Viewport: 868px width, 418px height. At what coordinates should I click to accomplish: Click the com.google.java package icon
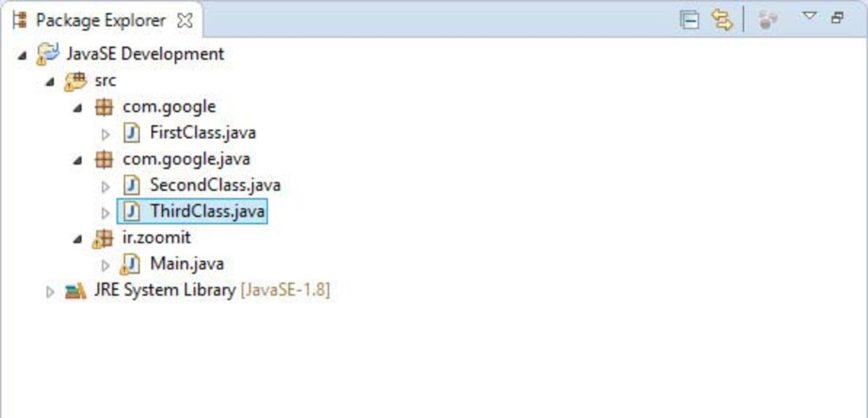click(104, 160)
